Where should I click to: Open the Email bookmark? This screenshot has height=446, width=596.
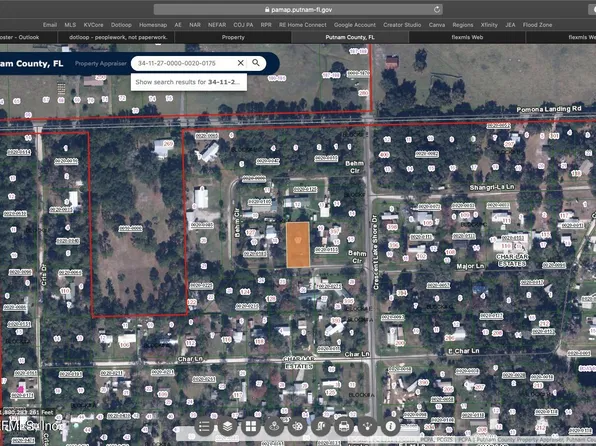50,25
